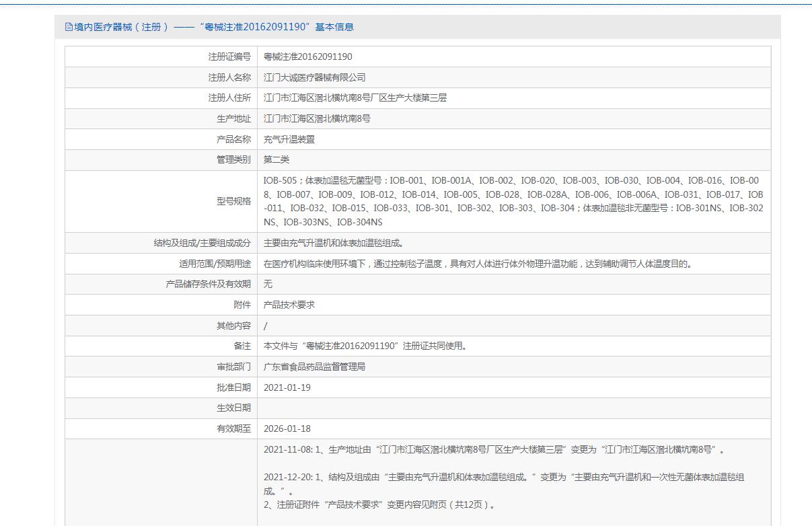
Task: Click the 备注 remark text
Action: pos(365,346)
